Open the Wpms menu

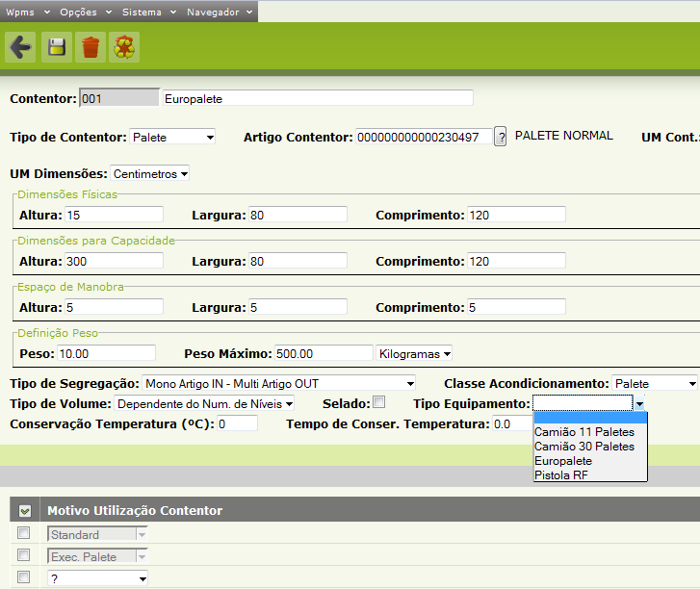[27, 13]
